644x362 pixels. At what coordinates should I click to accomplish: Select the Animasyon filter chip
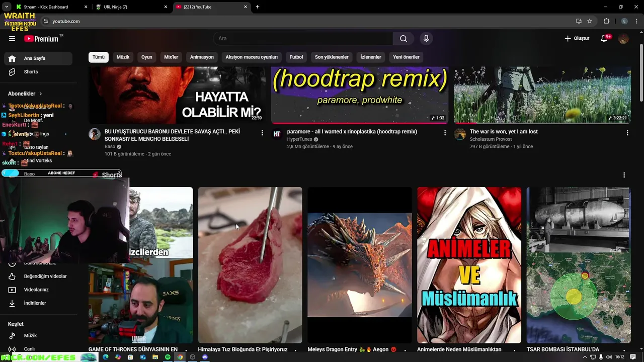click(202, 57)
